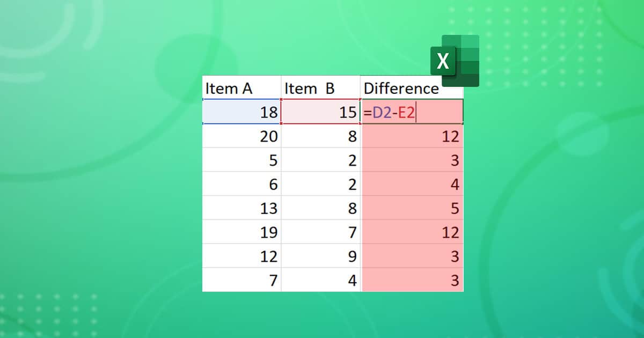Image resolution: width=644 pixels, height=338 pixels.
Task: Click the fill handle on the selected formula cell
Action: 462,124
